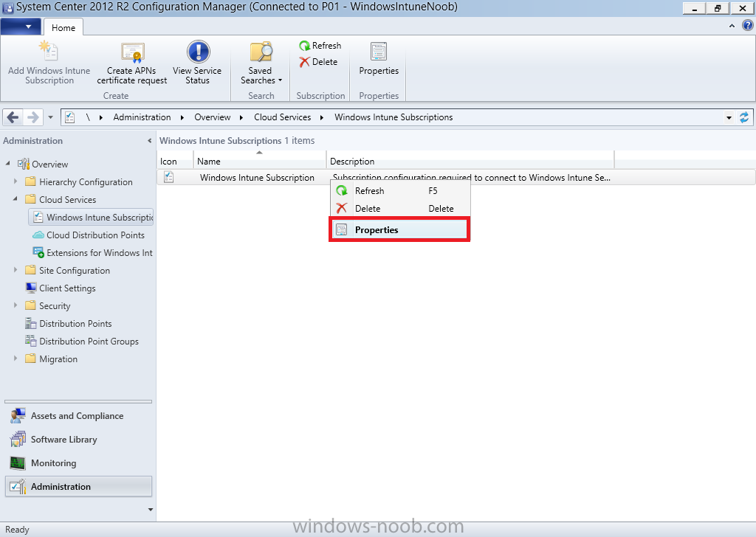Choose Properties in the context menu
Viewport: 756px width, 537px height.
tap(399, 229)
